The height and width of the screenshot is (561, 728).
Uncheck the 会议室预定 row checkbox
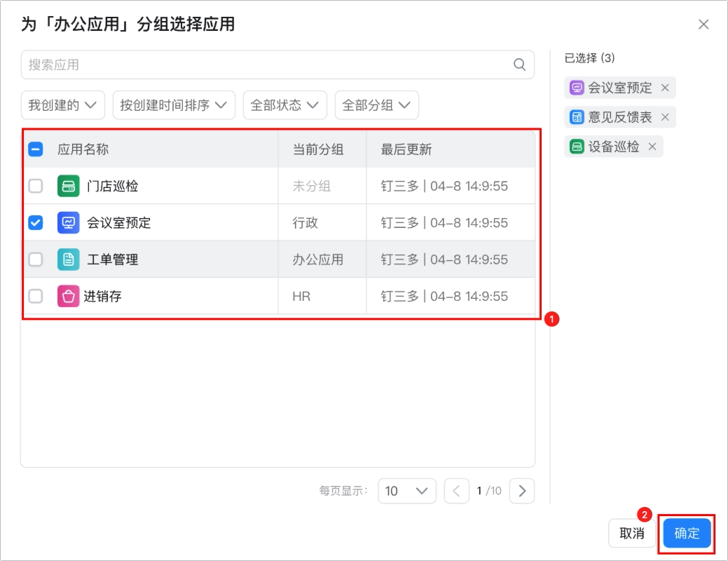pos(36,222)
